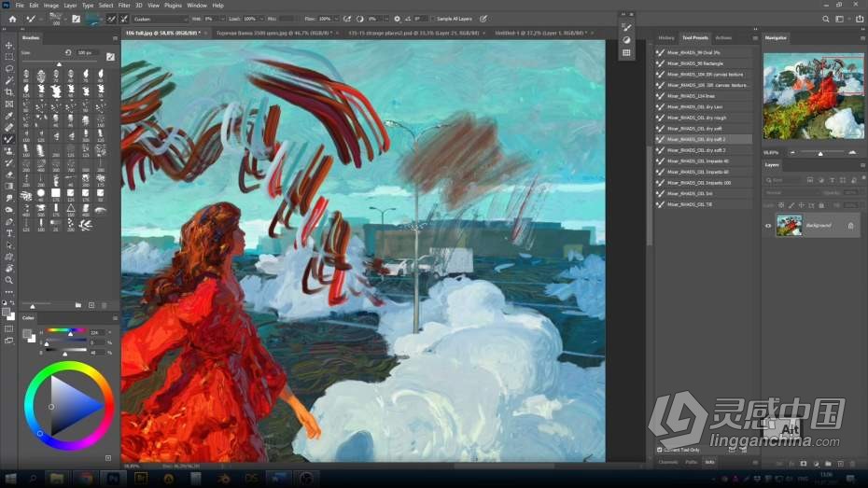The height and width of the screenshot is (488, 868).
Task: Select the Clone Stamp tool
Action: point(8,150)
